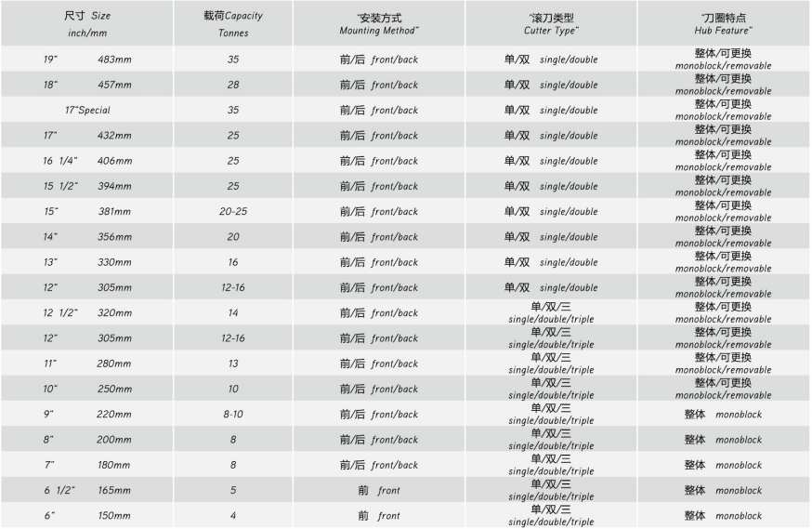This screenshot has width=812, height=529.
Task: Select the 16 1/4" 406mm size cell
Action: pyautogui.click(x=87, y=161)
